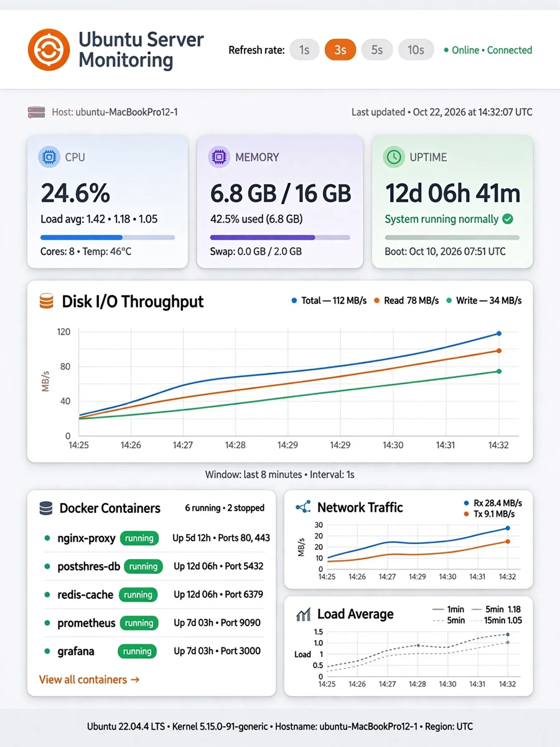
Task: Switch refresh rate to 5s
Action: point(377,50)
